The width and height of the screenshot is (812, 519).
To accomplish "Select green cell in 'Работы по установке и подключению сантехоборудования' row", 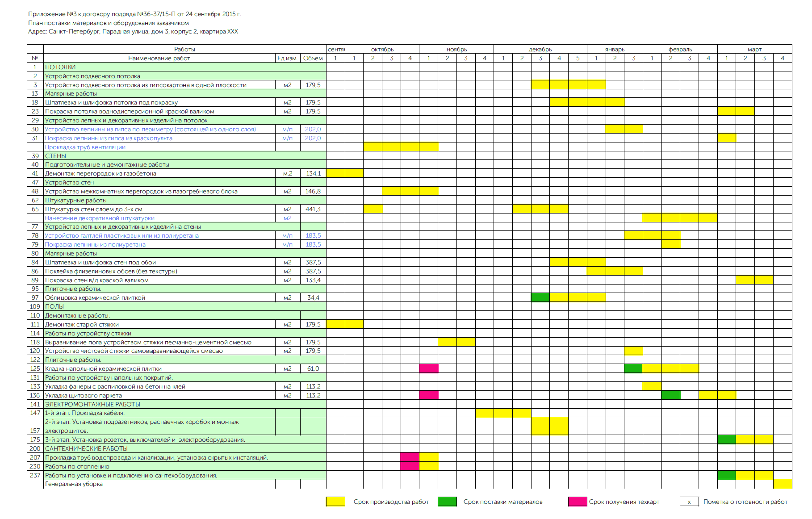I will pyautogui.click(x=727, y=475).
